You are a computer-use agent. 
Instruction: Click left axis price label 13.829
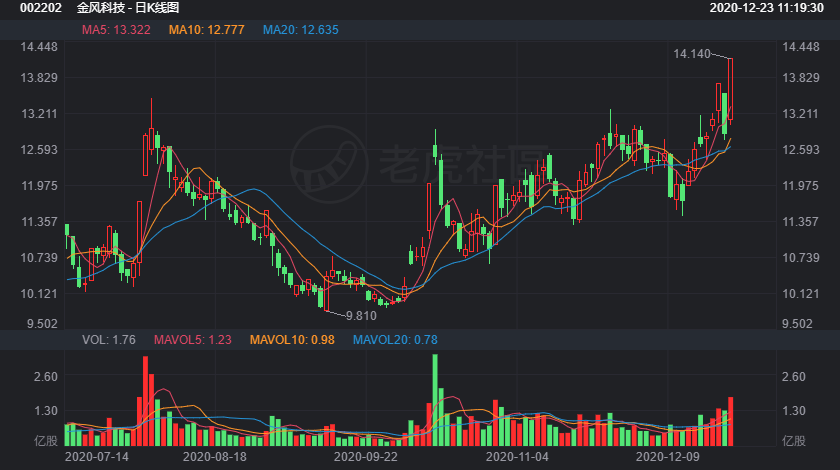point(39,78)
